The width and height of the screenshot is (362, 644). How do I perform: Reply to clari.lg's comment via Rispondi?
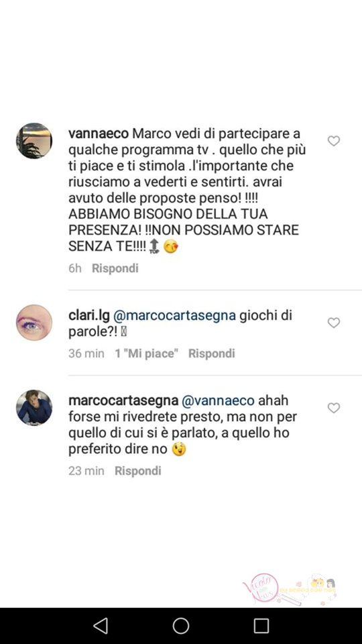[211, 354]
